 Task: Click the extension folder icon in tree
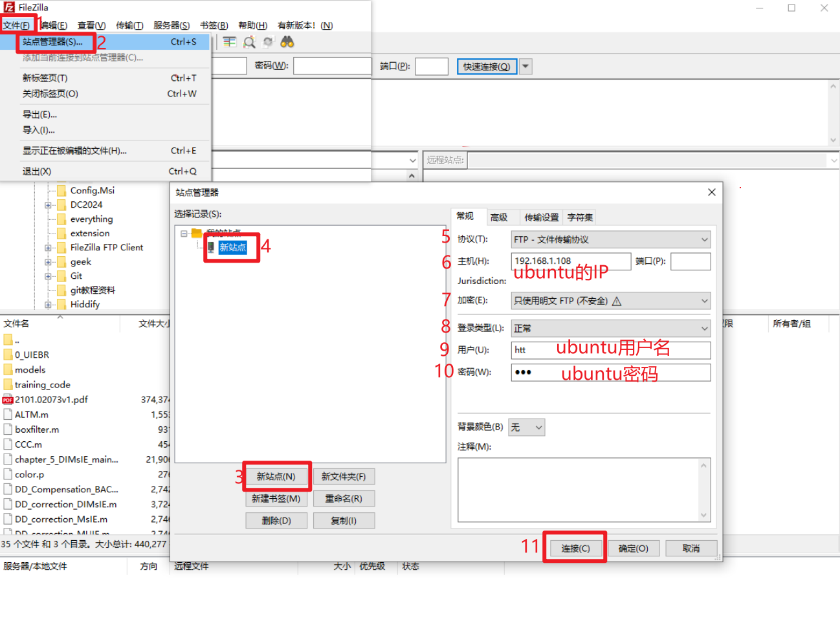point(61,233)
